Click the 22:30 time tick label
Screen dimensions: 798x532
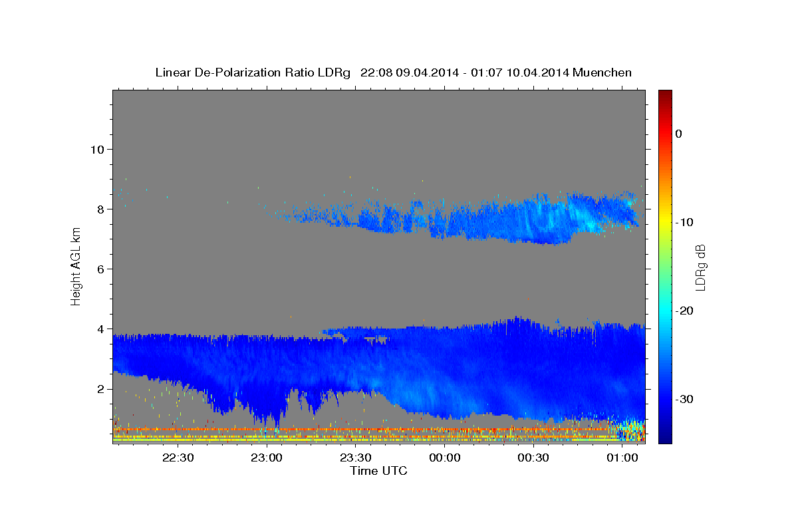[x=178, y=458]
